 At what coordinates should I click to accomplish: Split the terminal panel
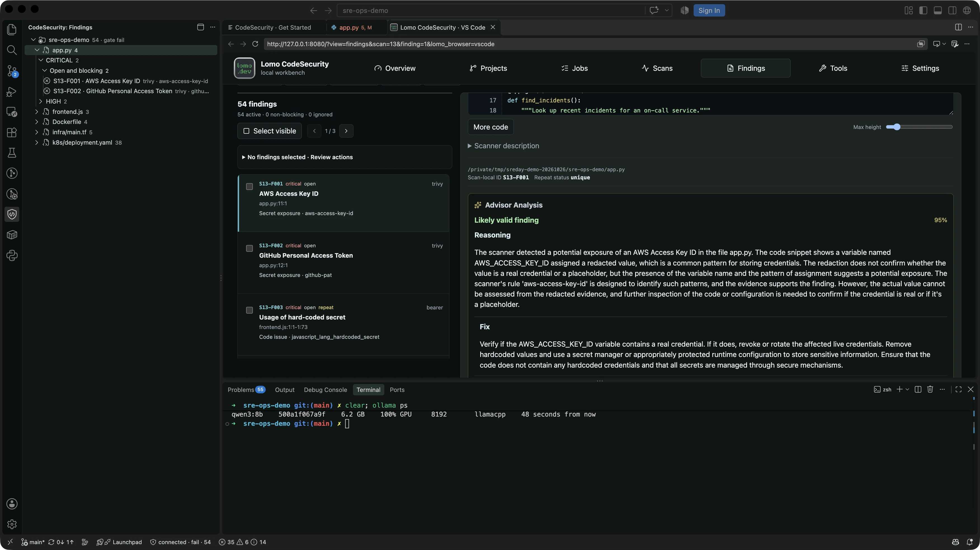pyautogui.click(x=918, y=389)
